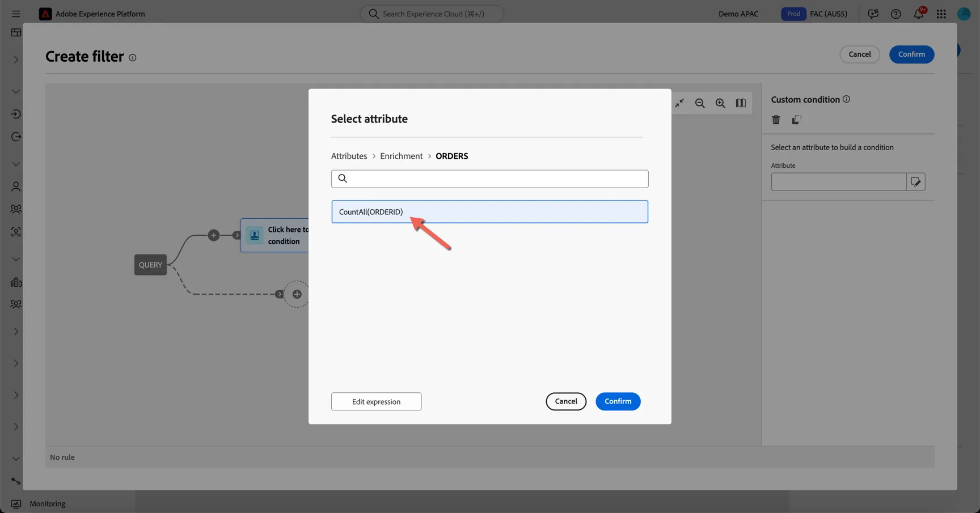This screenshot has height=513, width=980.
Task: Go to Enrichment in the breadcrumb
Action: [401, 156]
